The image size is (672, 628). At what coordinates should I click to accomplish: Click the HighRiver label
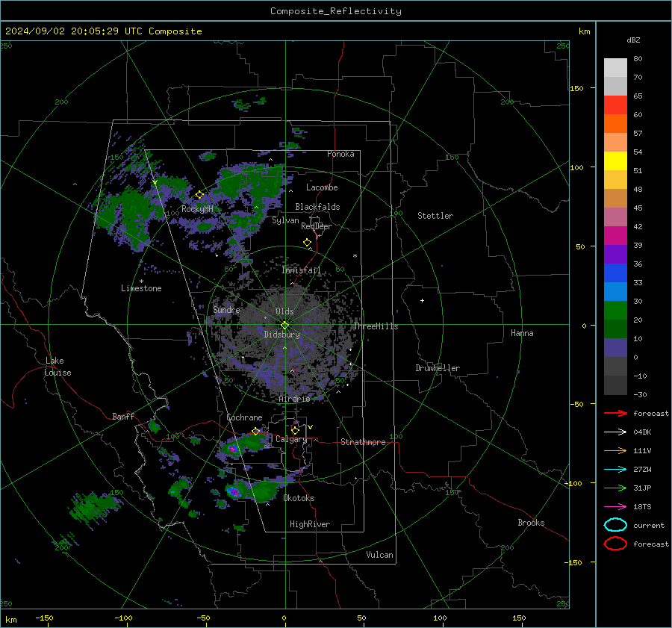tap(310, 524)
